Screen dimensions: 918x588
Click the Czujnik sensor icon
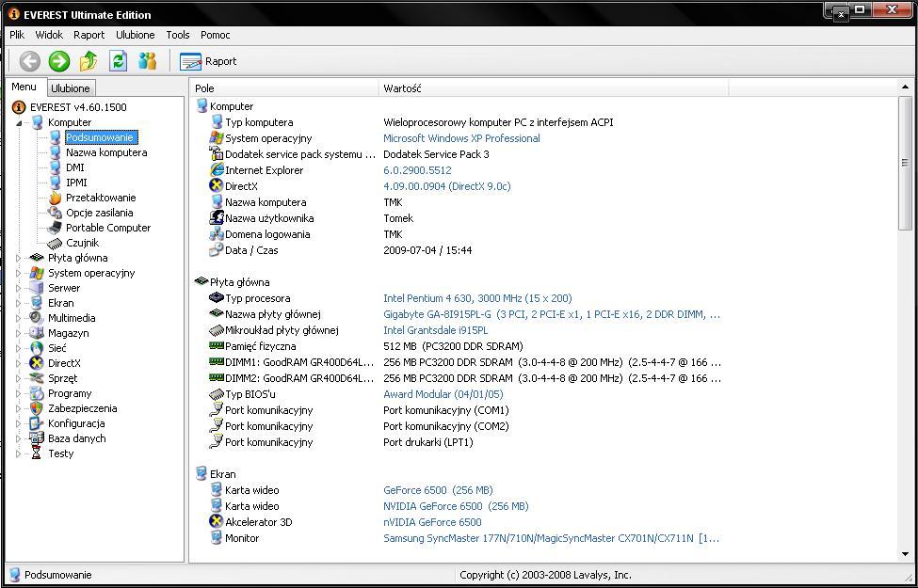55,244
